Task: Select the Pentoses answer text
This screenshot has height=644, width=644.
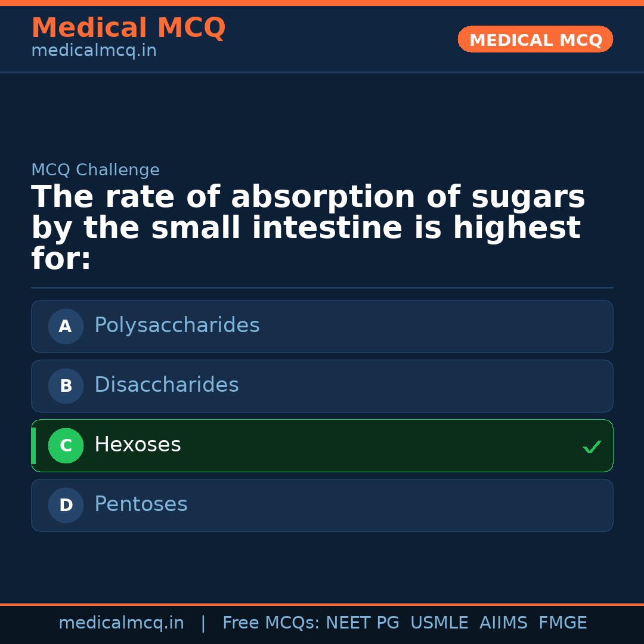Action: coord(141,504)
